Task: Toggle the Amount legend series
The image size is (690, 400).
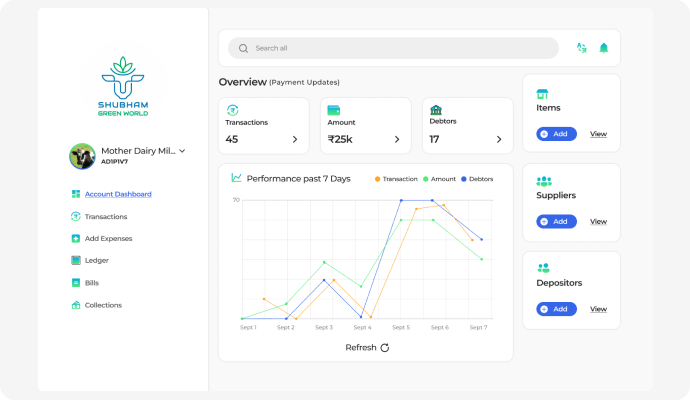Action: (440, 178)
